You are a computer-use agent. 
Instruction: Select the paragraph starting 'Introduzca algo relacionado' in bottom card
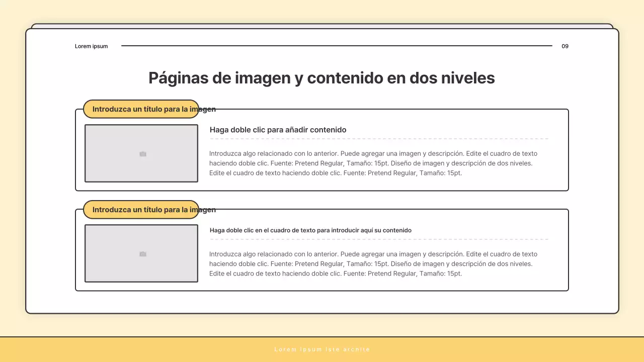click(x=373, y=263)
